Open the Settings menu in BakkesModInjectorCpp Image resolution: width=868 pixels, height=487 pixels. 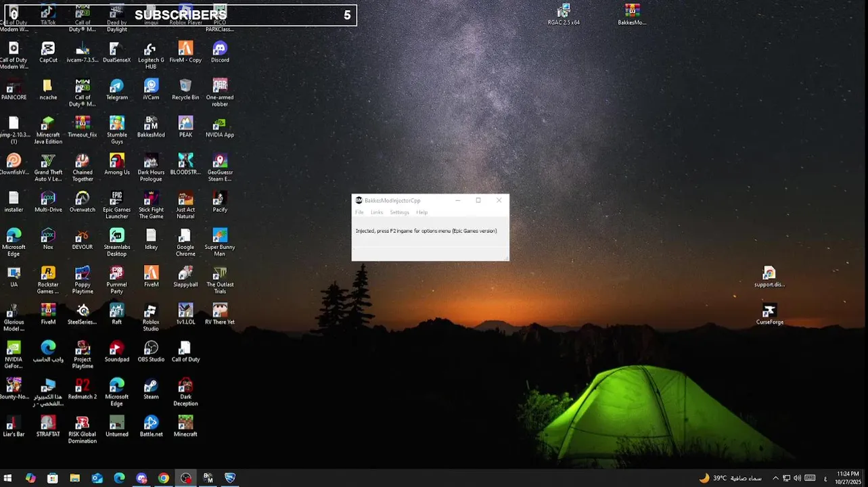click(x=399, y=212)
